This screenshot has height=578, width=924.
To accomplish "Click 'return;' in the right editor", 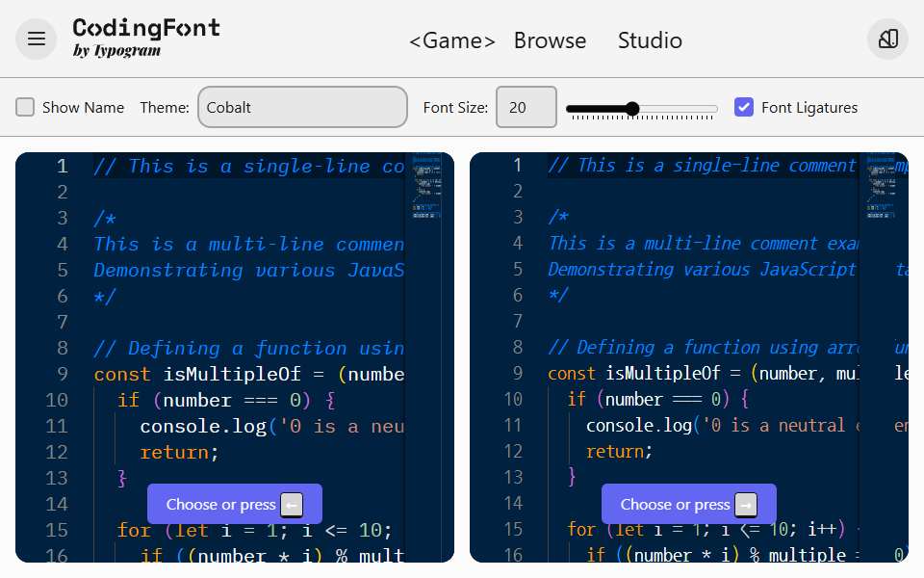I will click(619, 451).
